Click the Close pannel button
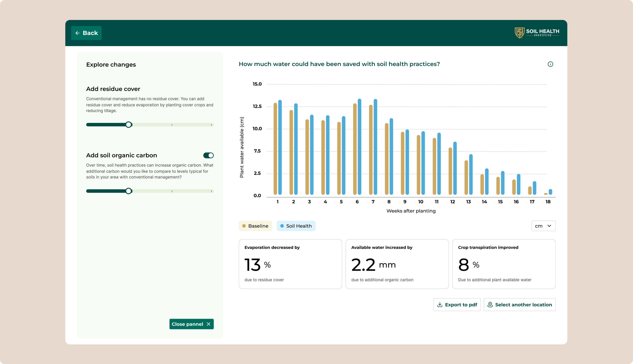 pyautogui.click(x=192, y=324)
